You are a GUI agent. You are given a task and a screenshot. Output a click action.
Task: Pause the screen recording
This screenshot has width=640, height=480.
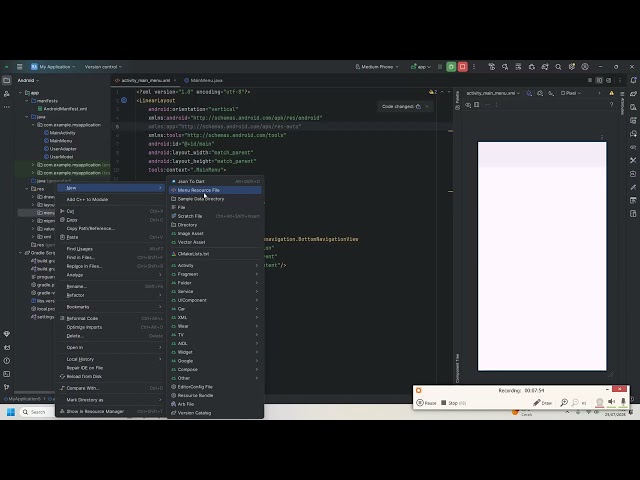tap(426, 403)
